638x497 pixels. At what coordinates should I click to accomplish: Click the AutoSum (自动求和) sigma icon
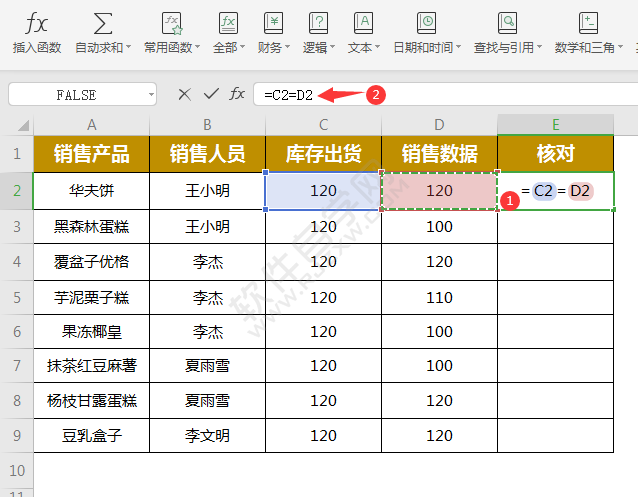click(103, 23)
